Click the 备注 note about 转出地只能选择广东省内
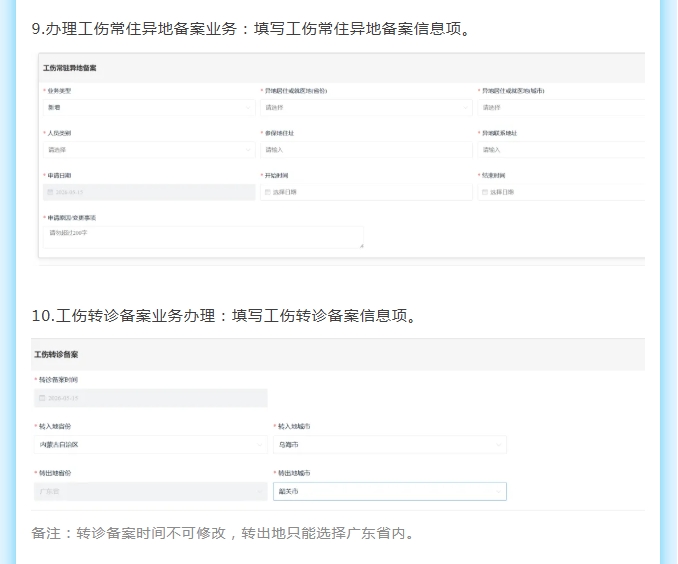 click(223, 533)
